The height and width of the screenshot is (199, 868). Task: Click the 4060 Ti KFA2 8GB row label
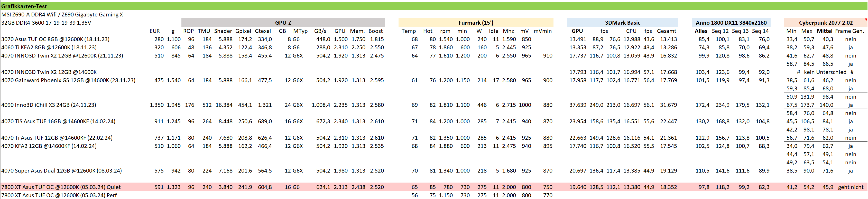click(x=49, y=48)
